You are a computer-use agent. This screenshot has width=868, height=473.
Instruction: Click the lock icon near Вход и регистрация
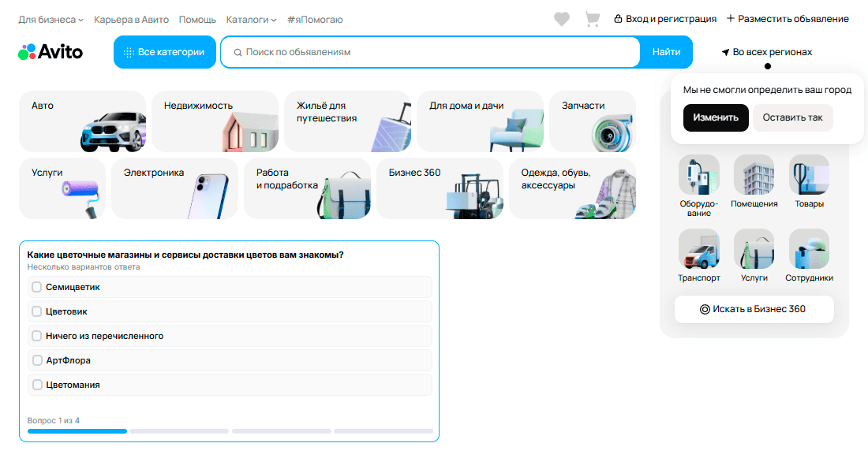619,19
